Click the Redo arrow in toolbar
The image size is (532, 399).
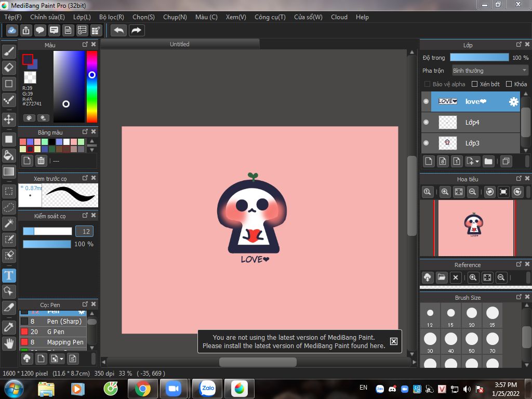point(137,30)
